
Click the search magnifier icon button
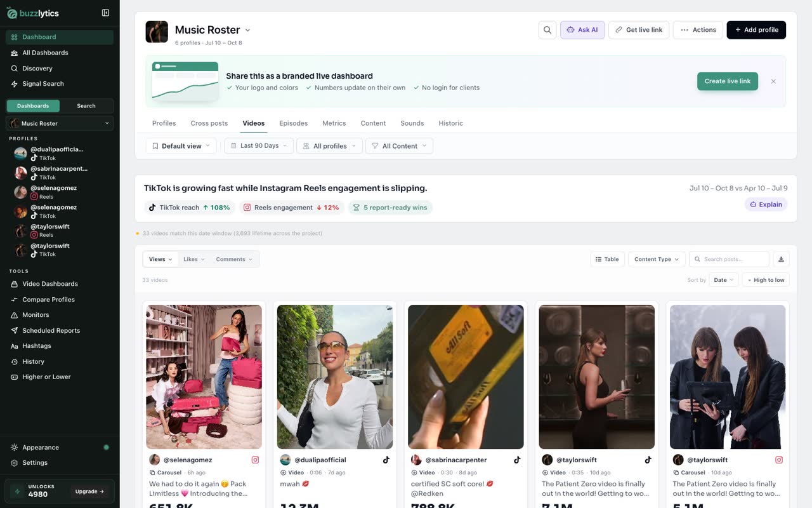coord(547,30)
